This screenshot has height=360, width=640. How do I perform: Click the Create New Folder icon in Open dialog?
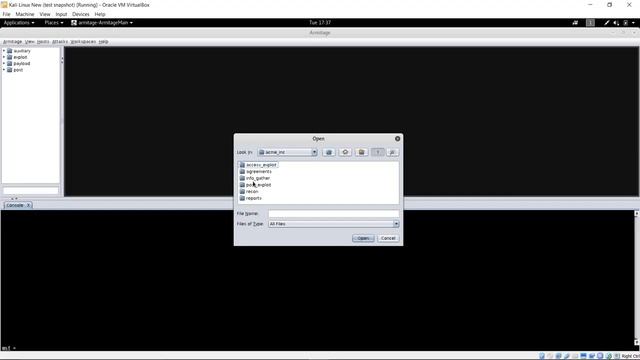361,152
